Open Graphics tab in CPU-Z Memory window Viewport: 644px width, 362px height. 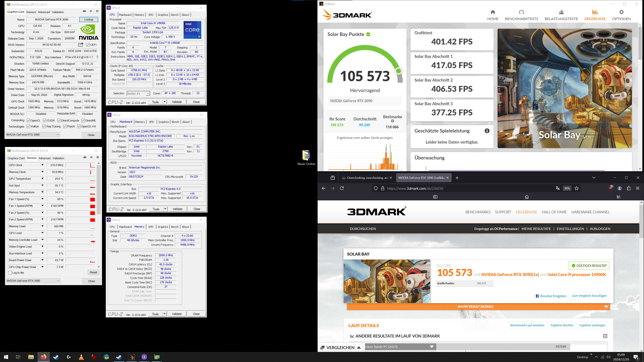tap(163, 227)
